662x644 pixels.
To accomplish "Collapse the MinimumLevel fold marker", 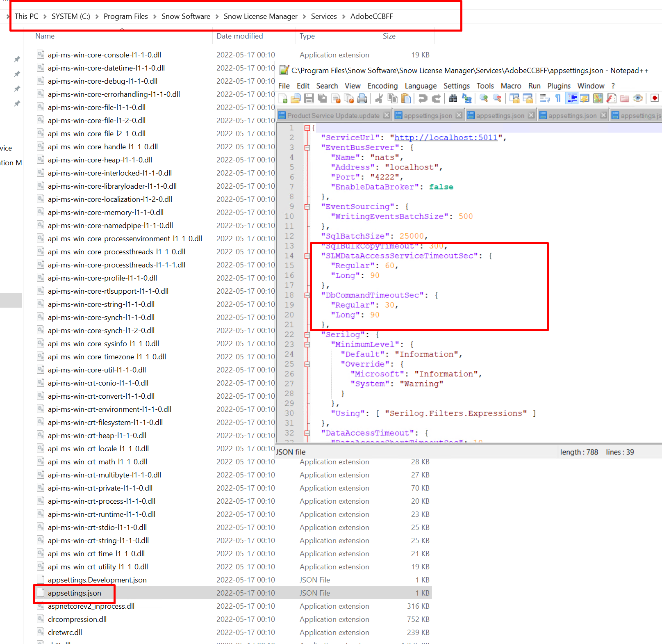I will [307, 345].
